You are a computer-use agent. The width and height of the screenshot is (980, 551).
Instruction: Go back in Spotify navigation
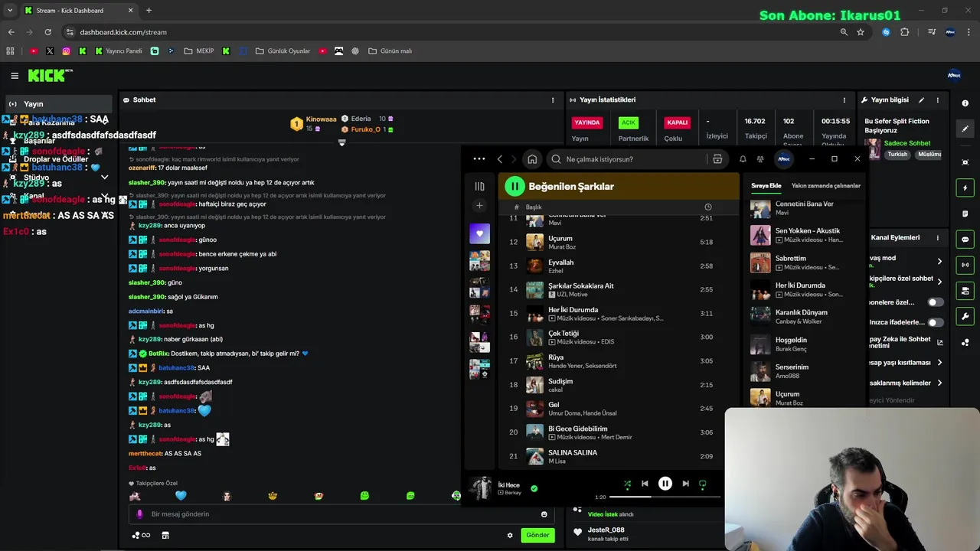click(x=500, y=159)
